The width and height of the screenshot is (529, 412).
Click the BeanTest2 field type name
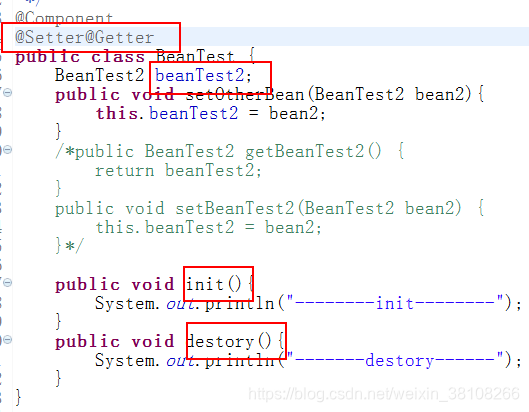pos(99,75)
